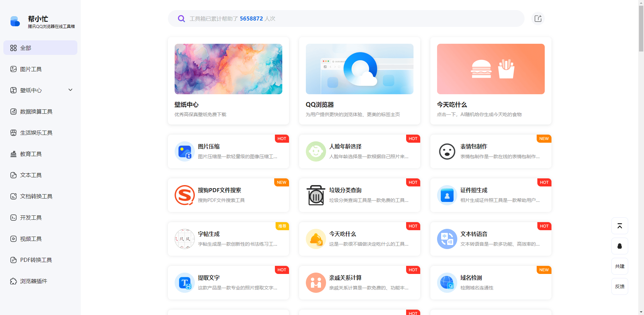The height and width of the screenshot is (315, 644).
Task: Open the 搜狗PDF文件搜索 Sogou icon
Action: [x=185, y=195]
